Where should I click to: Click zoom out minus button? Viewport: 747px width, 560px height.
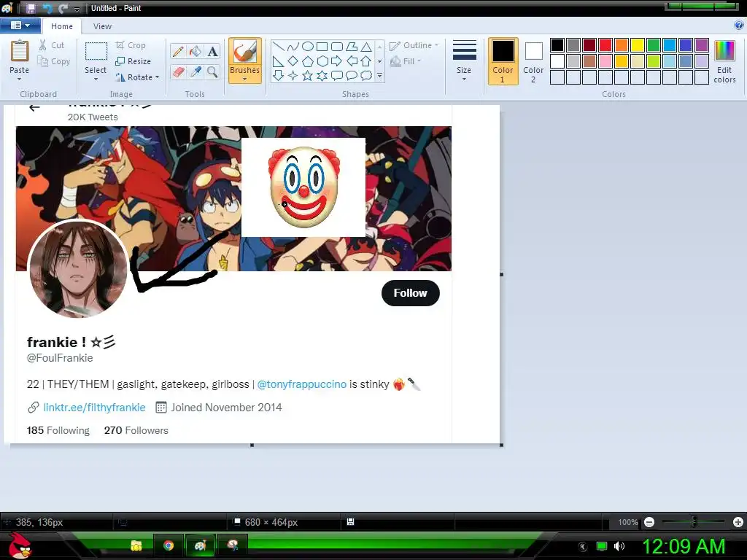point(649,522)
